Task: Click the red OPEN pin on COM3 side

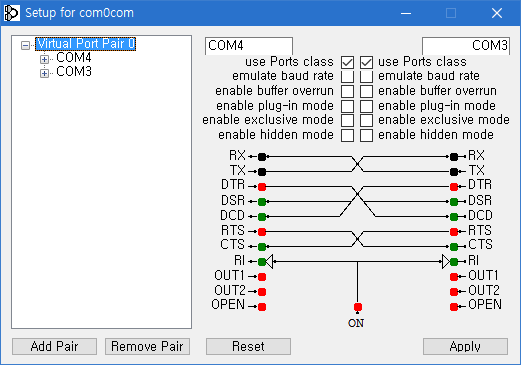Action: click(454, 307)
